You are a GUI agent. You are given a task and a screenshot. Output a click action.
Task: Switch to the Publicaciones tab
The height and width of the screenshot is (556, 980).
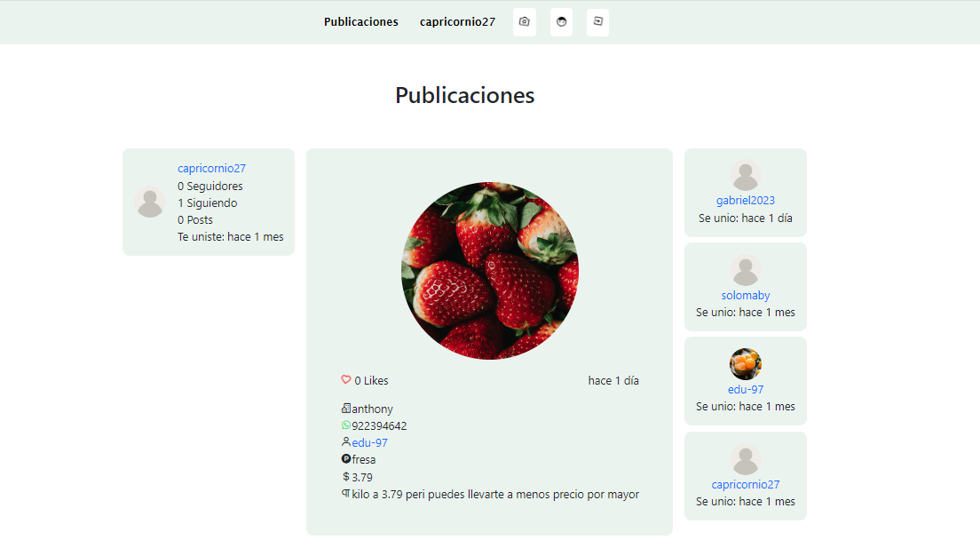click(360, 21)
